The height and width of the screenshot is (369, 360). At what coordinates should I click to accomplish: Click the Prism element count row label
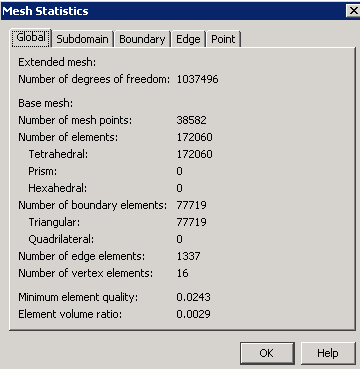pyautogui.click(x=43, y=171)
